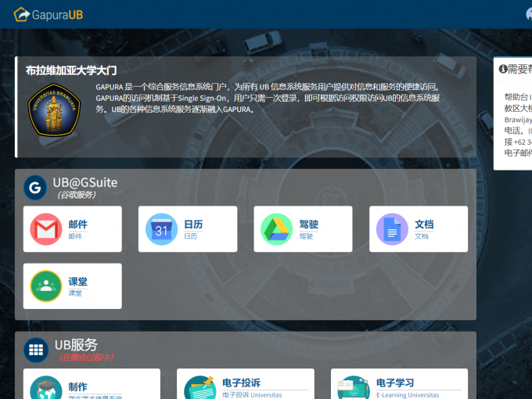The image size is (532, 399).
Task: Open the 制作 graduation cap globe icon
Action: [46, 387]
